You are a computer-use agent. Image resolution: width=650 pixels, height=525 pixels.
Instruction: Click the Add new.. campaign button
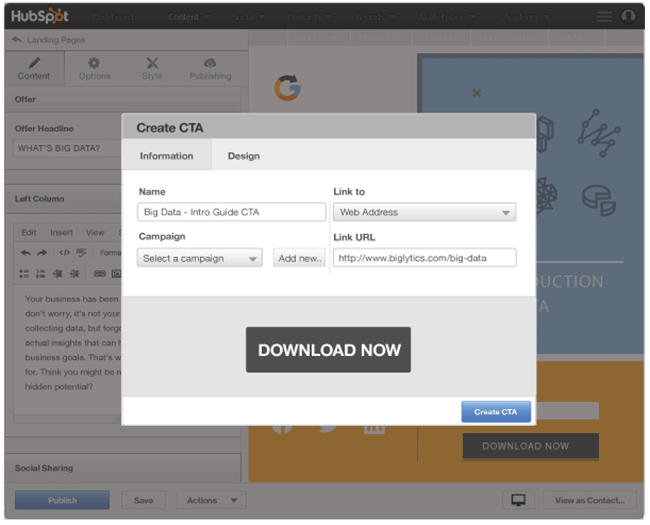click(299, 258)
